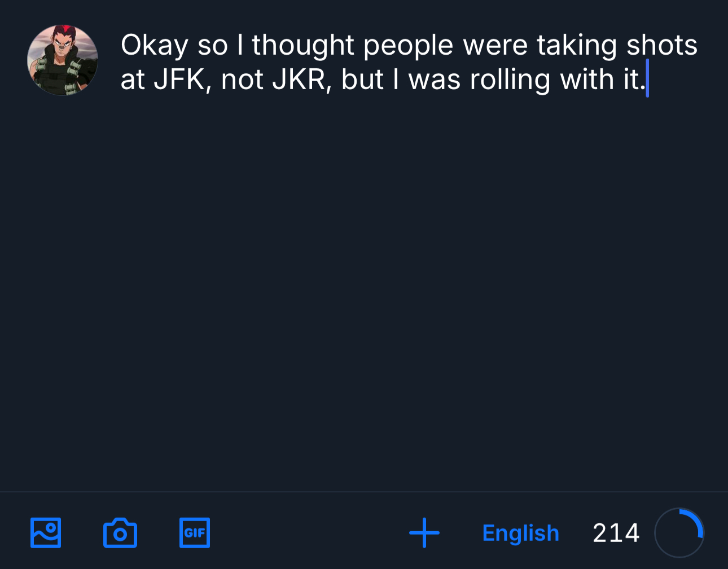
Task: Open the GIF picker
Action: (195, 533)
